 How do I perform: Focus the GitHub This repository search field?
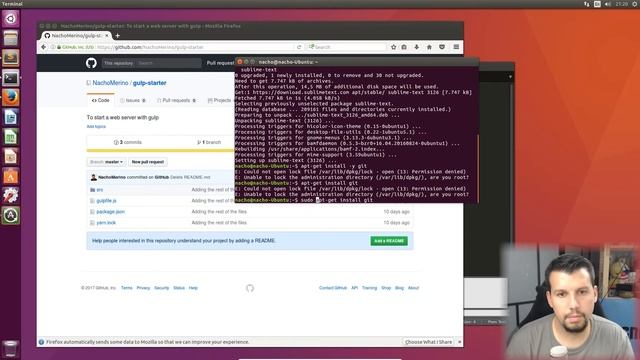coord(169,63)
